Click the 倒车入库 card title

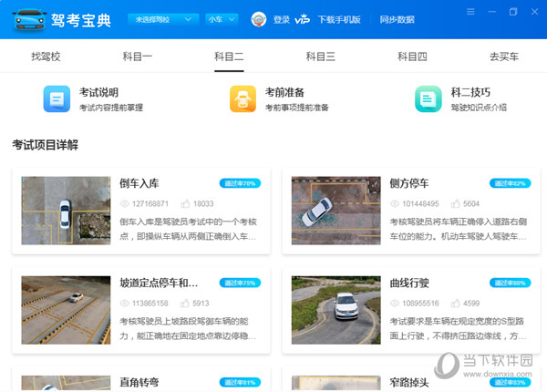[x=139, y=183]
